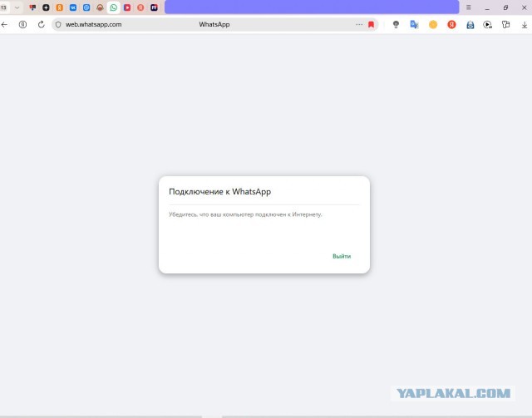Select the active WhatsApp tab
Viewport: 532px width, 418px height.
point(114,7)
